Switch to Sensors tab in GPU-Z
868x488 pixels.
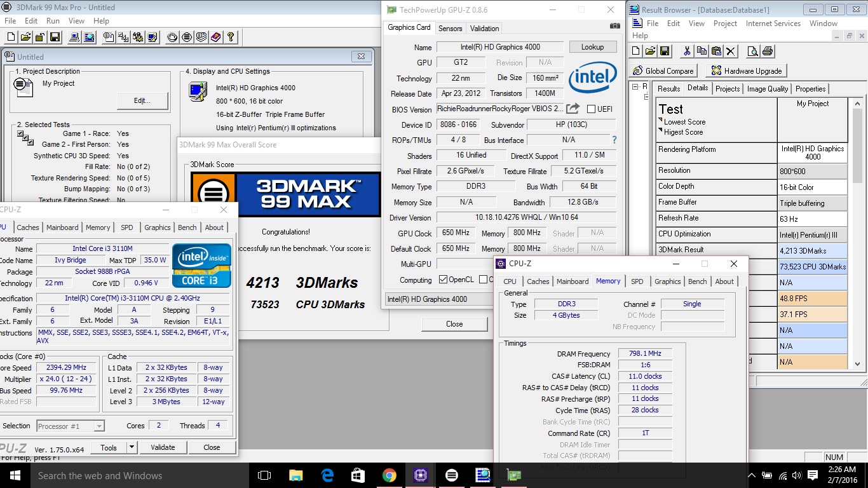pos(451,29)
